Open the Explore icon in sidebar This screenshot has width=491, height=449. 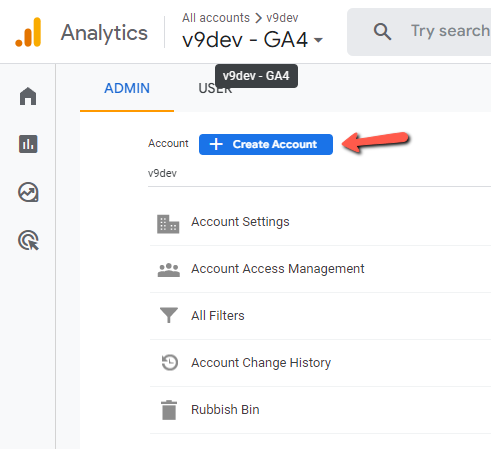tap(28, 192)
